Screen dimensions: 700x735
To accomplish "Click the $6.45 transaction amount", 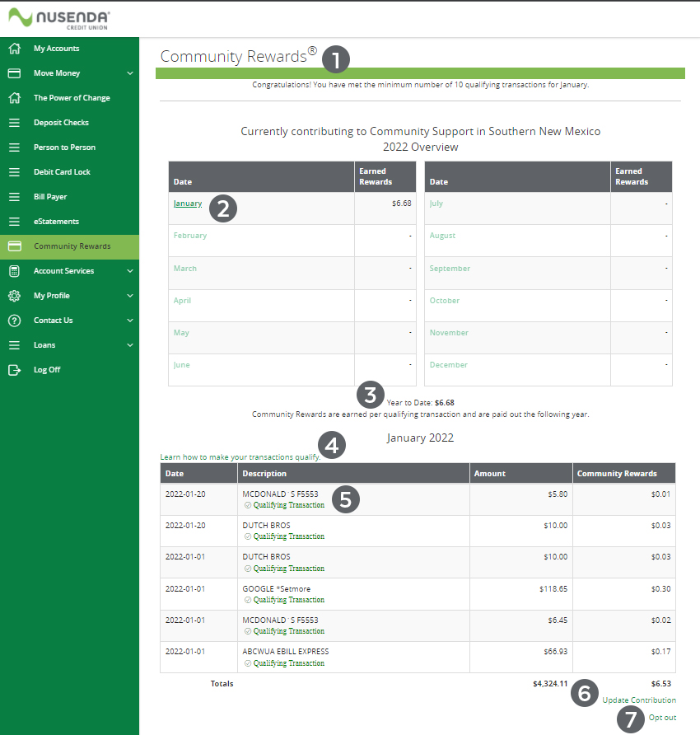I will [x=558, y=620].
